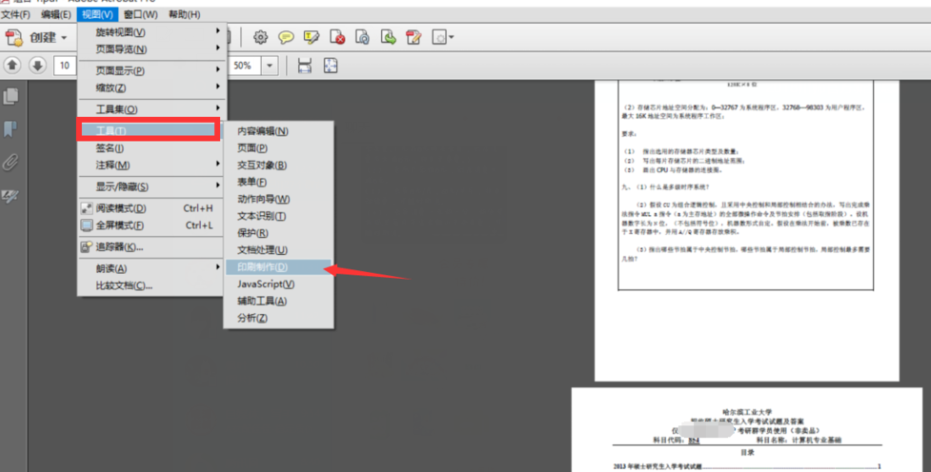Click the tracker icon beside 追踪器
The height and width of the screenshot is (472, 931).
(87, 247)
